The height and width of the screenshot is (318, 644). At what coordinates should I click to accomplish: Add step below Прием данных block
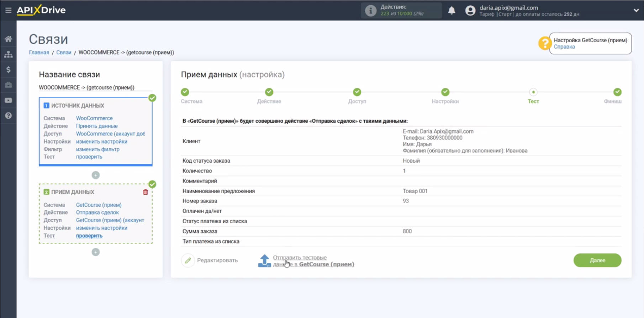coord(96,252)
